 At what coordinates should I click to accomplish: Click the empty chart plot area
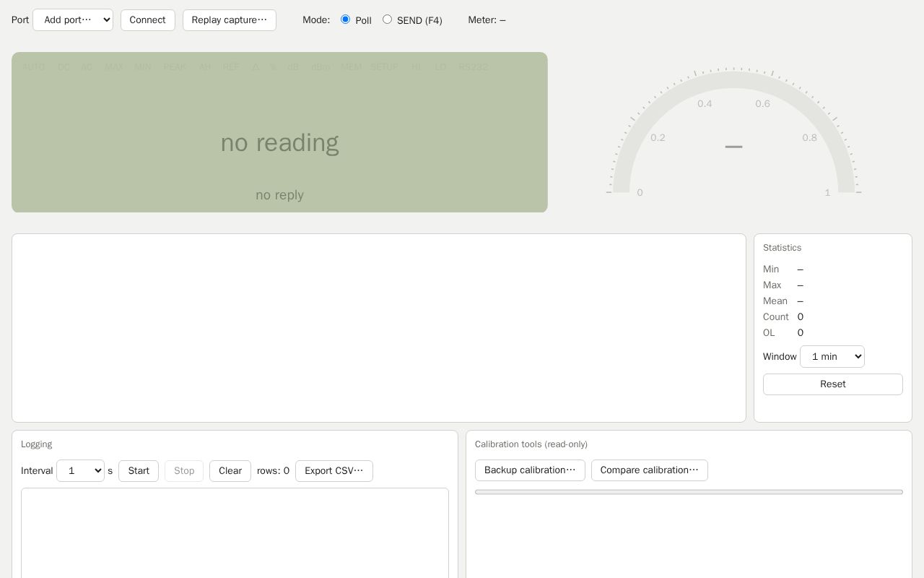coord(379,328)
